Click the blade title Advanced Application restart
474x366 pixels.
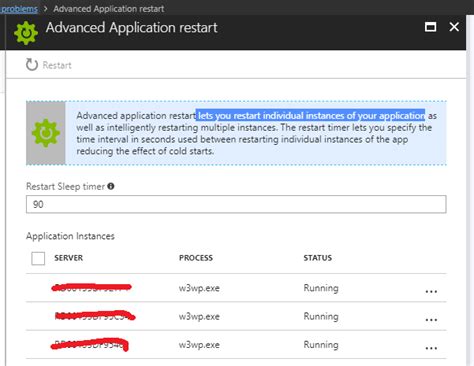click(x=132, y=27)
